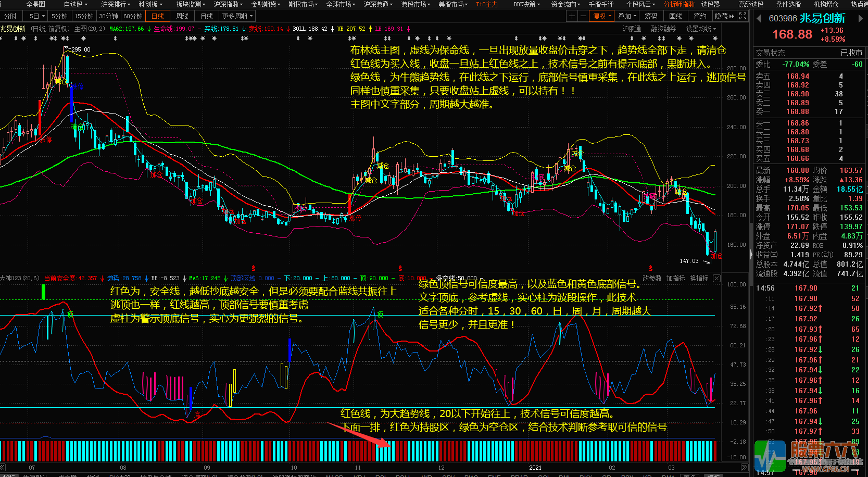This screenshot has height=477, width=868.
Task: Click the plus zoom-in chart icon
Action: click(x=572, y=16)
